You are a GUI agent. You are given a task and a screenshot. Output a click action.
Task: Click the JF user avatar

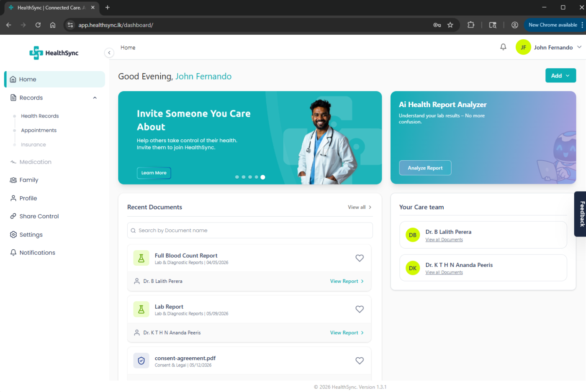click(x=523, y=47)
